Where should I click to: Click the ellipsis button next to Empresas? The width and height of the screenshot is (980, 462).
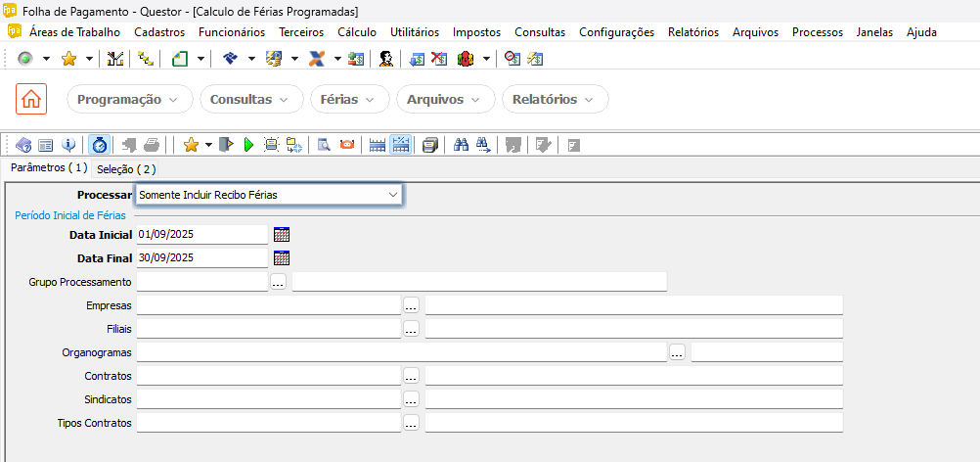pyautogui.click(x=412, y=305)
